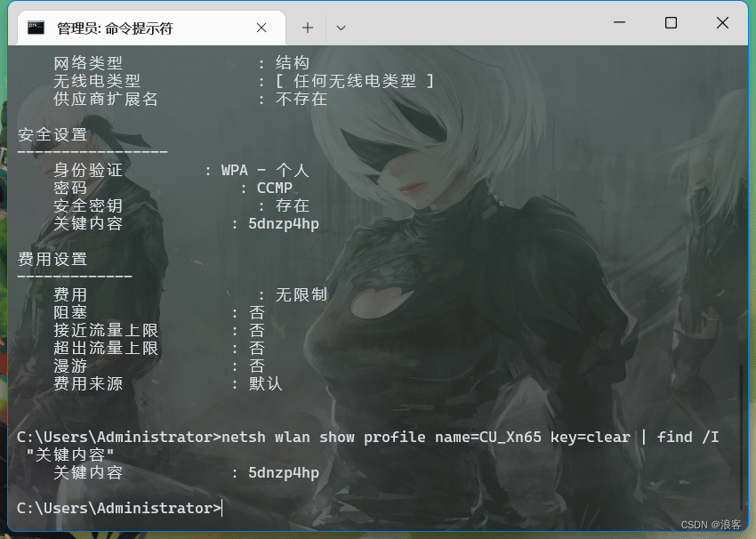
Task: Click the 不存在 value
Action: point(302,99)
